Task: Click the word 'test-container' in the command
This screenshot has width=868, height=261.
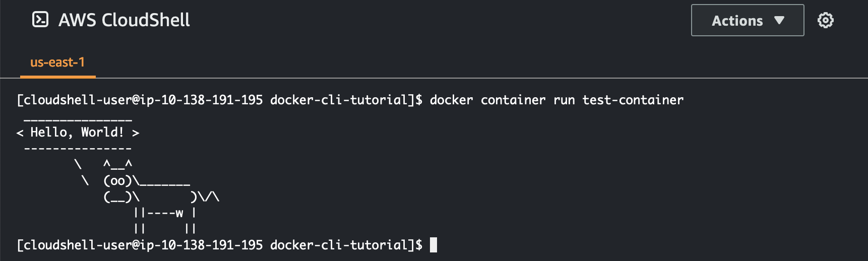Action: point(633,100)
